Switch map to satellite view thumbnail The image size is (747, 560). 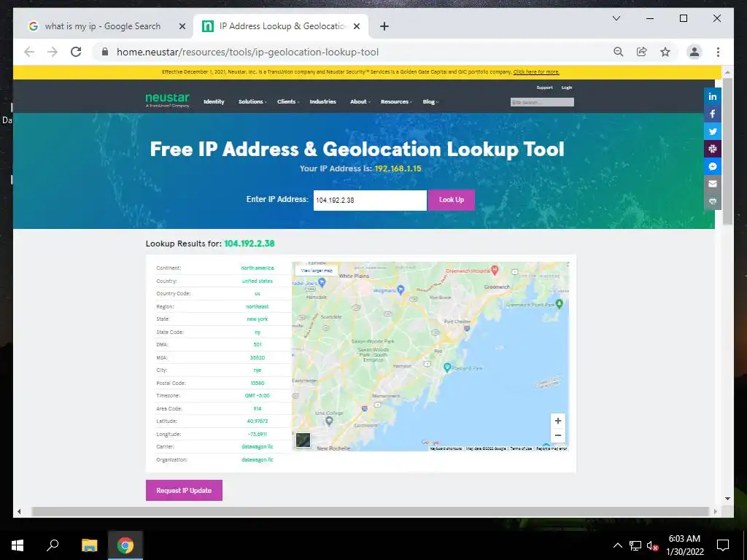[x=303, y=440]
